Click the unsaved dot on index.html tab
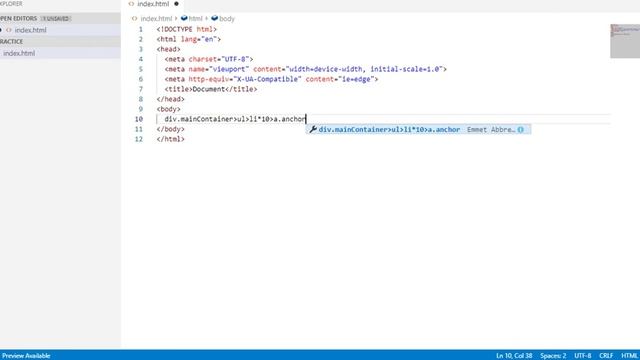 click(176, 4)
